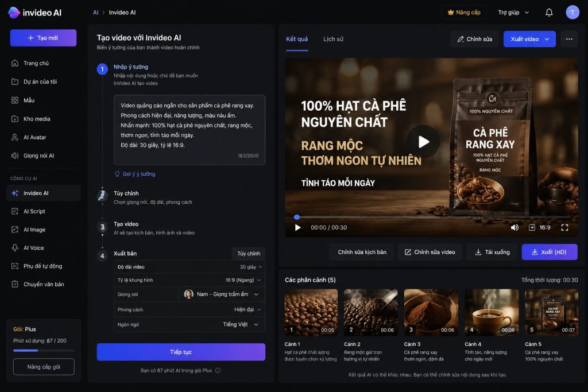588x392 pixels.
Task: Click AI breadcrumb link
Action: (96, 13)
